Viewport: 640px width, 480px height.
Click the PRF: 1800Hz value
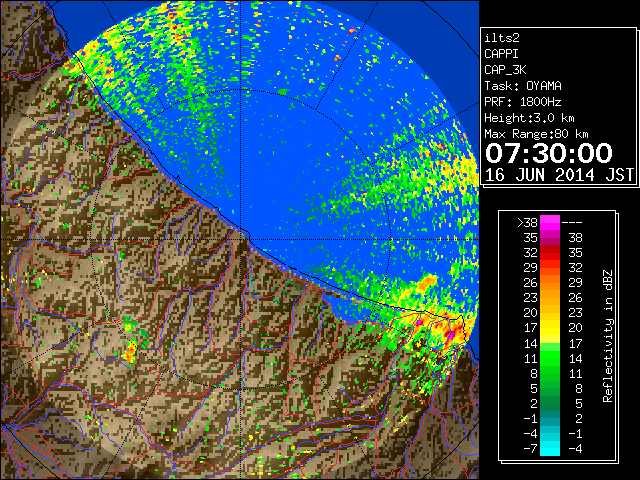522,102
